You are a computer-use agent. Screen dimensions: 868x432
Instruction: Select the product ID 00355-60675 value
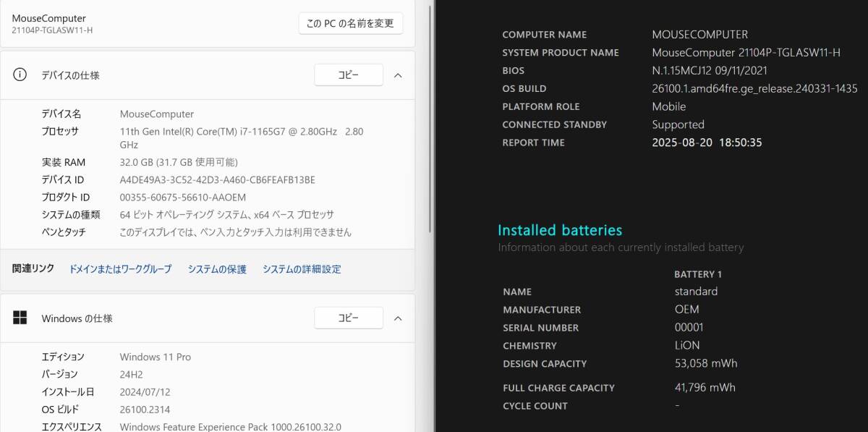183,197
